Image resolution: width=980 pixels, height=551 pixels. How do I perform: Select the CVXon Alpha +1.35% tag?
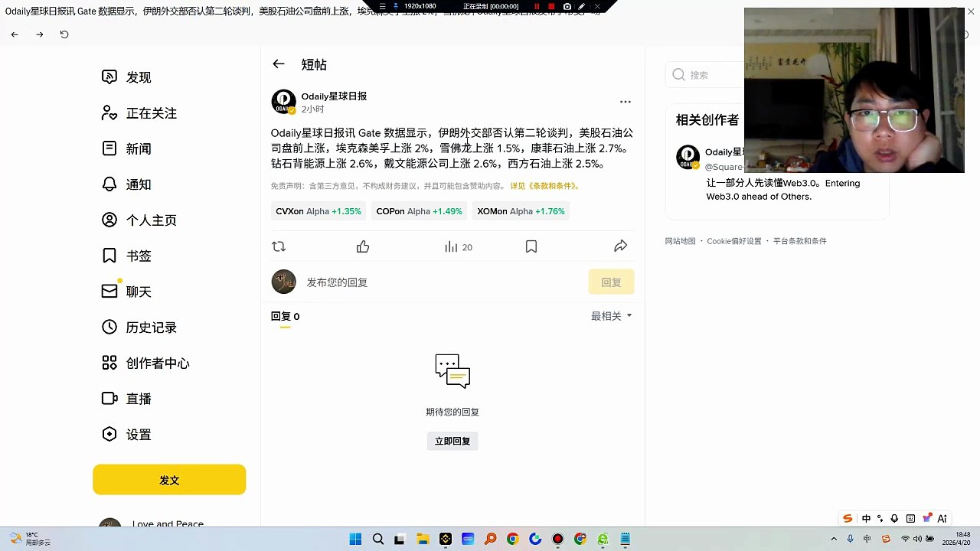coord(318,211)
